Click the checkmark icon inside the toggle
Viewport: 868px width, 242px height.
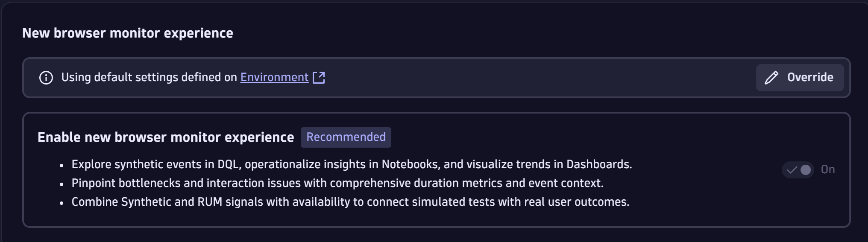[x=792, y=170]
